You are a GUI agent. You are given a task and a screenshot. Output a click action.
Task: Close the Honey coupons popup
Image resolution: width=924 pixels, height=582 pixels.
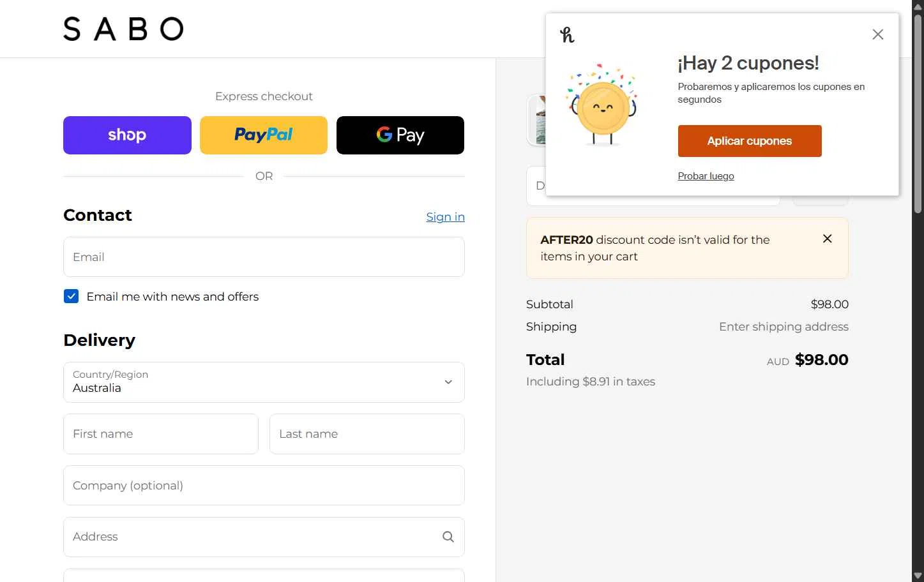[x=878, y=34]
